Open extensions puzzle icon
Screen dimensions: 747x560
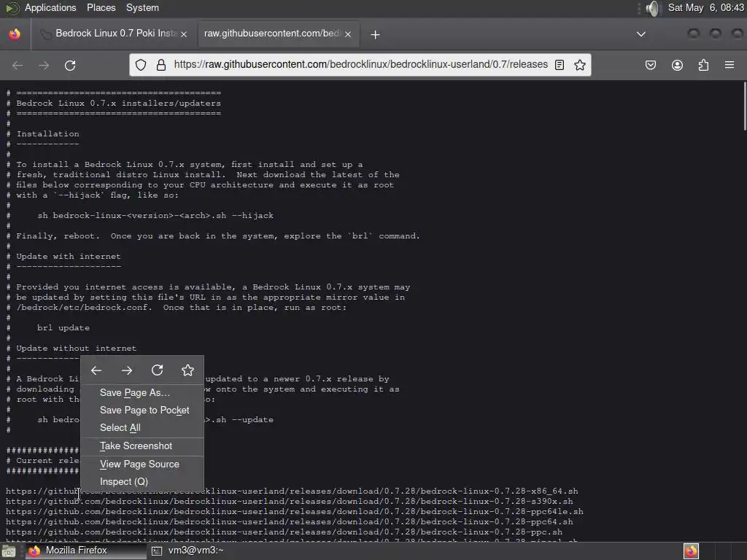(703, 65)
